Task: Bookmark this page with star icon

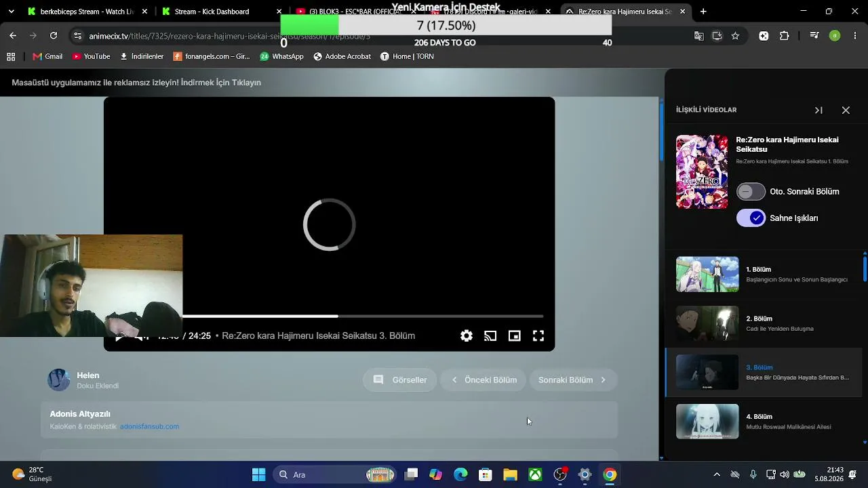Action: 735,36
